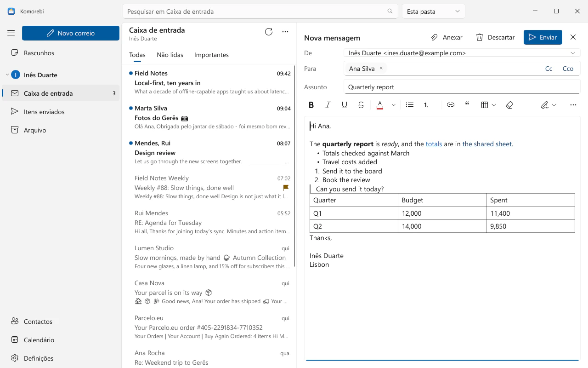Open more options for Caixa de entrada
The height and width of the screenshot is (368, 588).
[x=285, y=32]
